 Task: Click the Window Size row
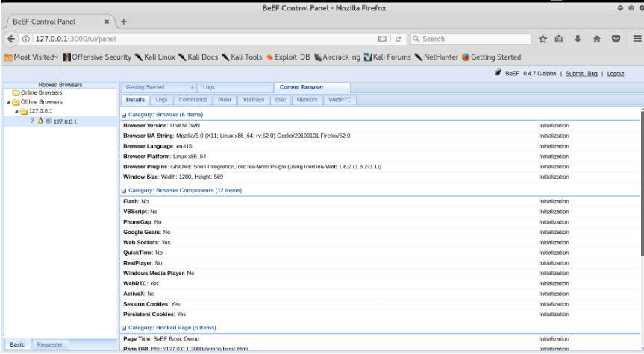380,177
